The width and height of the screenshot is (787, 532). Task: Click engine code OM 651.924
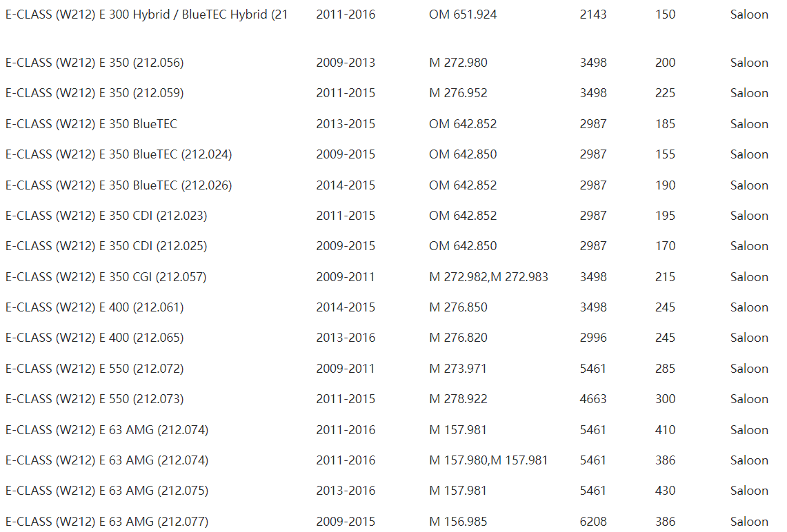click(x=463, y=14)
